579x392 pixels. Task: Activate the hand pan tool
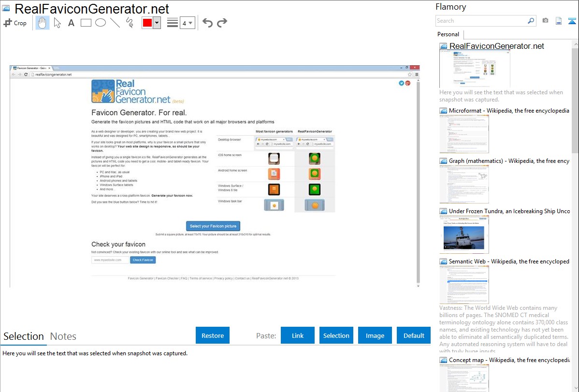[43, 23]
